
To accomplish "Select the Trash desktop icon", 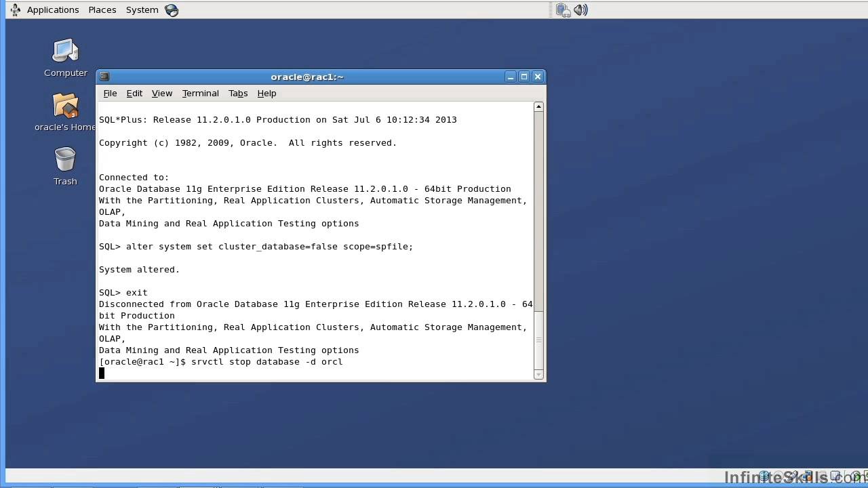I will tap(65, 166).
